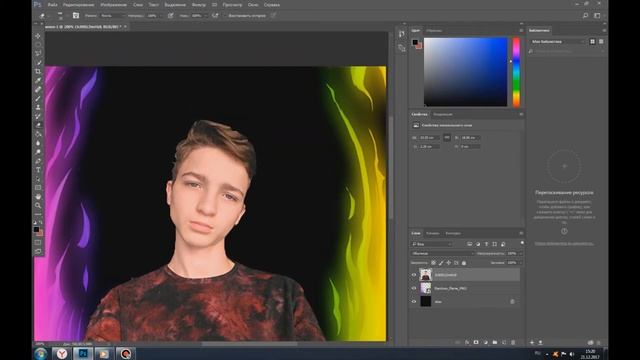Select the Eyedropper tool
The width and height of the screenshot is (640, 360).
click(38, 80)
